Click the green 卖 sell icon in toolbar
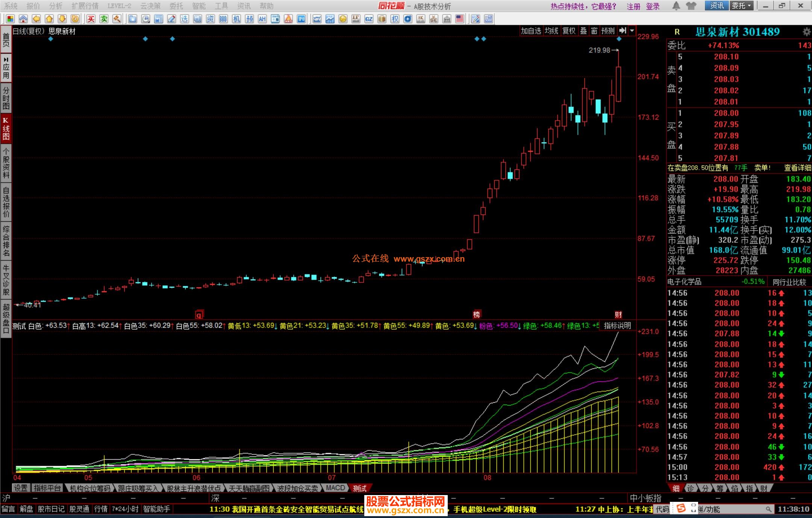The width and height of the screenshot is (812, 518). click(x=104, y=19)
